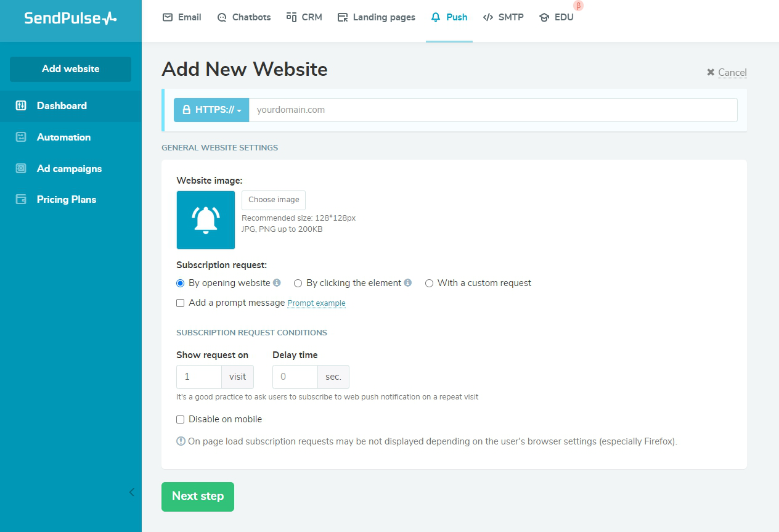Enable the 'Add a prompt message' checkbox
Image resolution: width=779 pixels, height=532 pixels.
click(180, 303)
